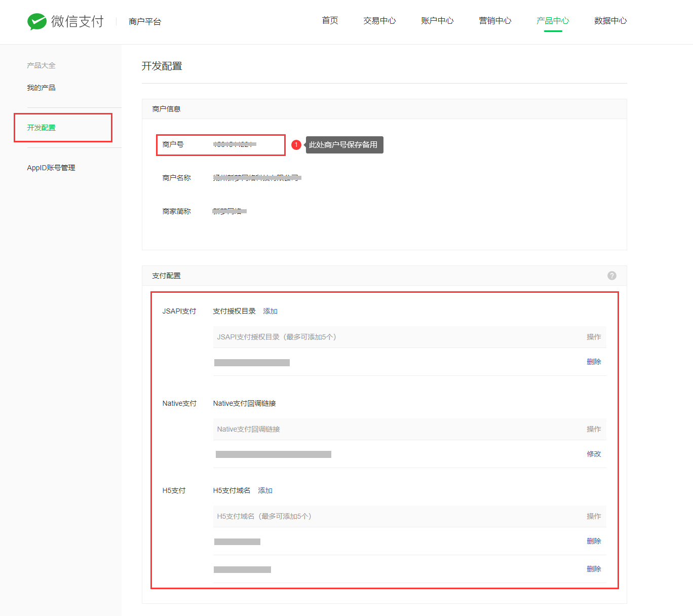693x616 pixels.
Task: Select 开发配置 in the left sidebar
Action: (x=41, y=128)
